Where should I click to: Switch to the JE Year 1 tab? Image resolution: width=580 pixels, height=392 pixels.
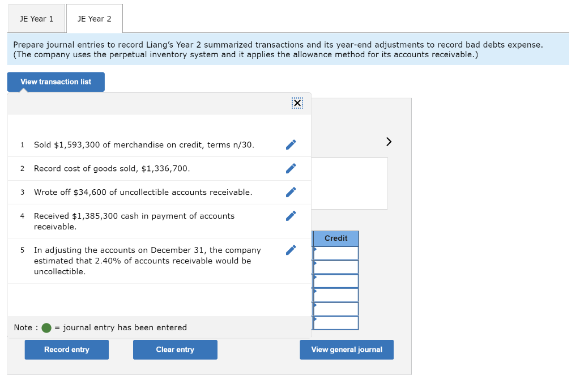point(36,18)
